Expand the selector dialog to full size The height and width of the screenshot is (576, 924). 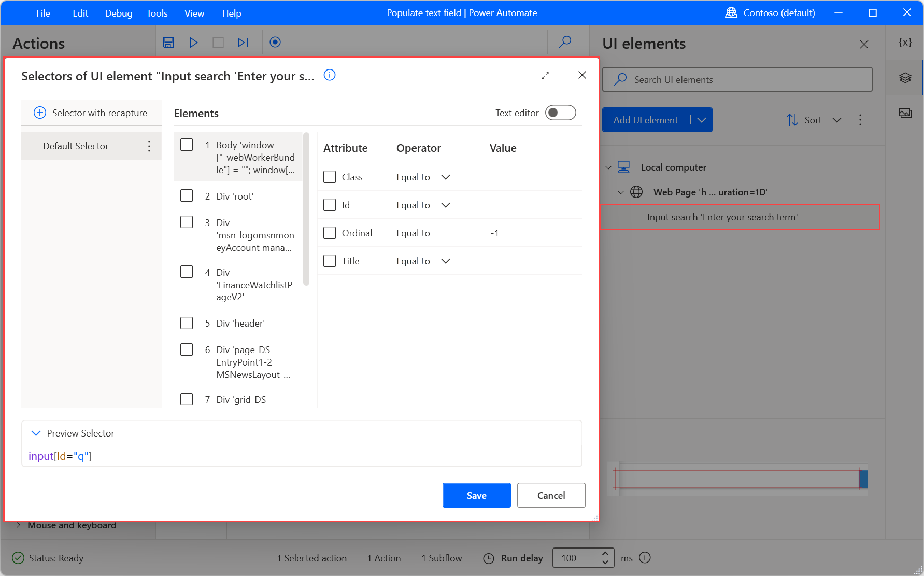[x=545, y=76]
